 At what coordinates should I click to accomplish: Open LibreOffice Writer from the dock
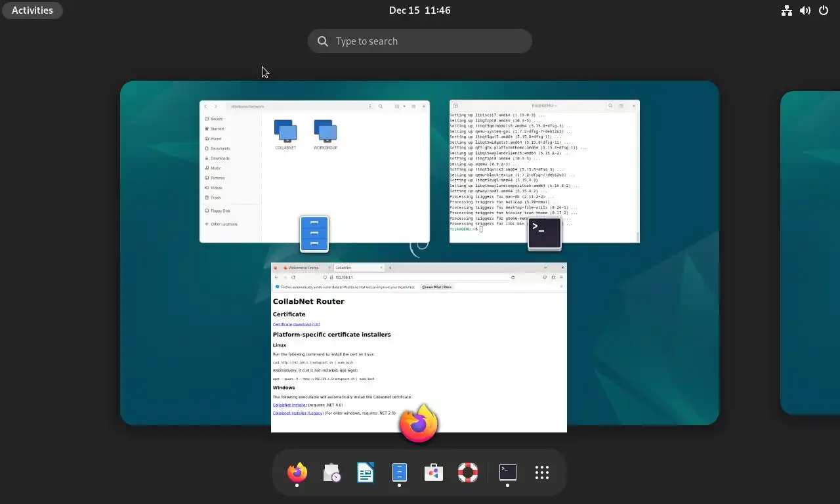(x=366, y=472)
